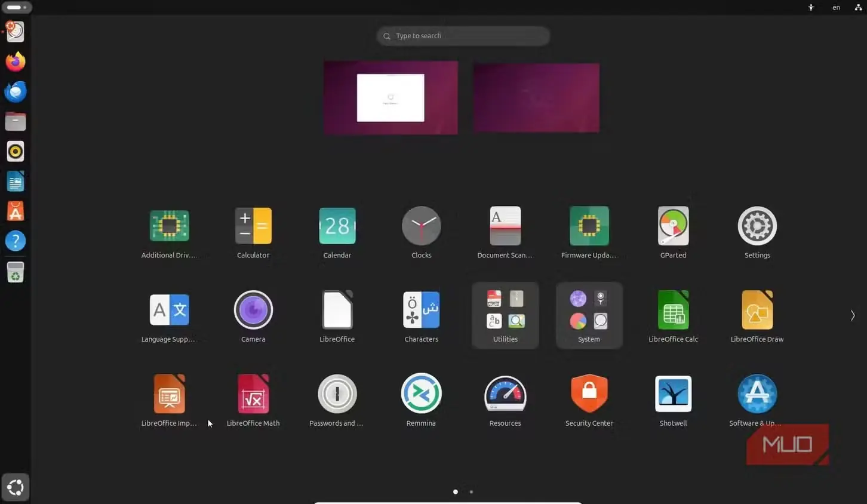Open the Camera app
Viewport: 867px width, 504px height.
click(x=253, y=310)
